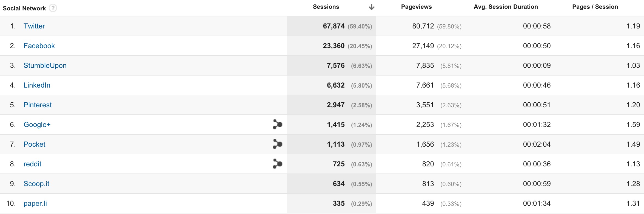This screenshot has width=644, height=214.
Task: Open the Google+ social data hub icon
Action: (x=278, y=124)
